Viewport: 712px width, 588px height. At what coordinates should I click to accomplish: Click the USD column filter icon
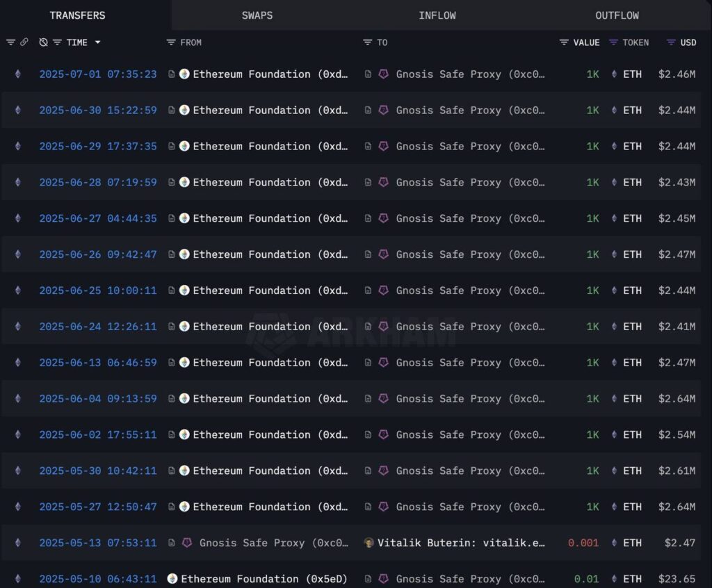(x=671, y=42)
